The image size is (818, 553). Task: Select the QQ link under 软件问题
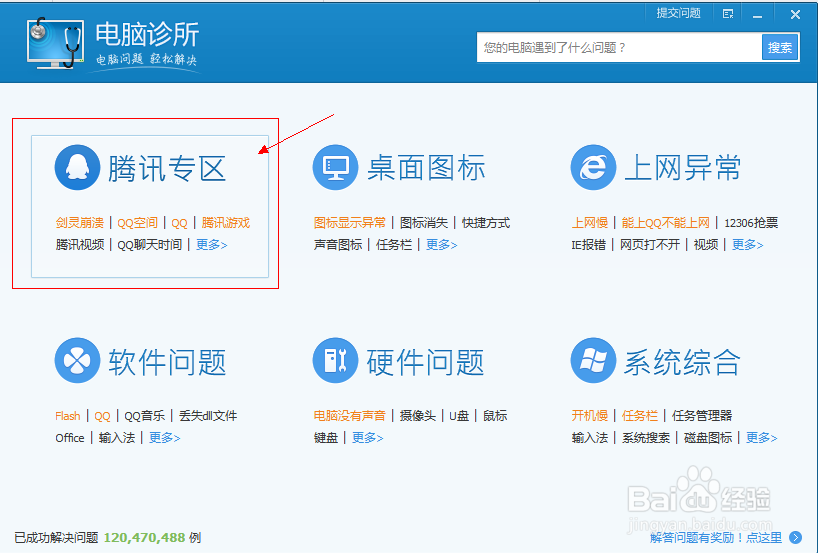[102, 416]
